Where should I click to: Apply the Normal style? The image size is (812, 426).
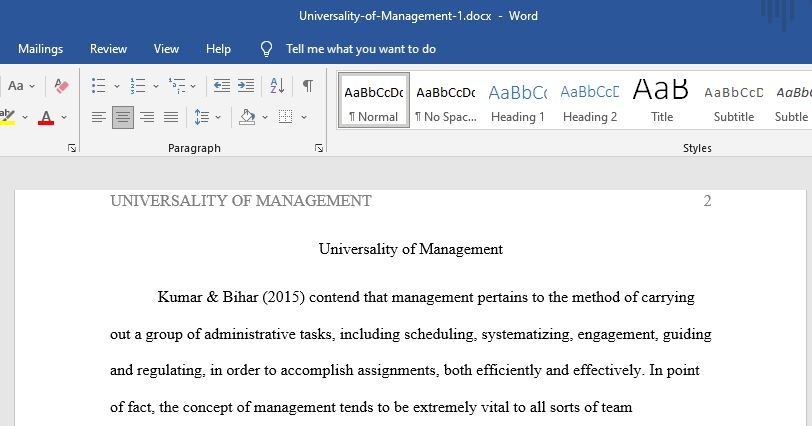pos(373,100)
